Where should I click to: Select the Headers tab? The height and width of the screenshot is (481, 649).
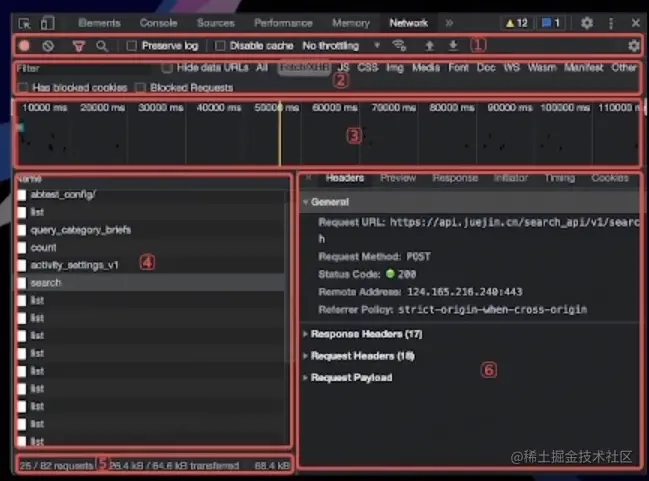(x=345, y=178)
